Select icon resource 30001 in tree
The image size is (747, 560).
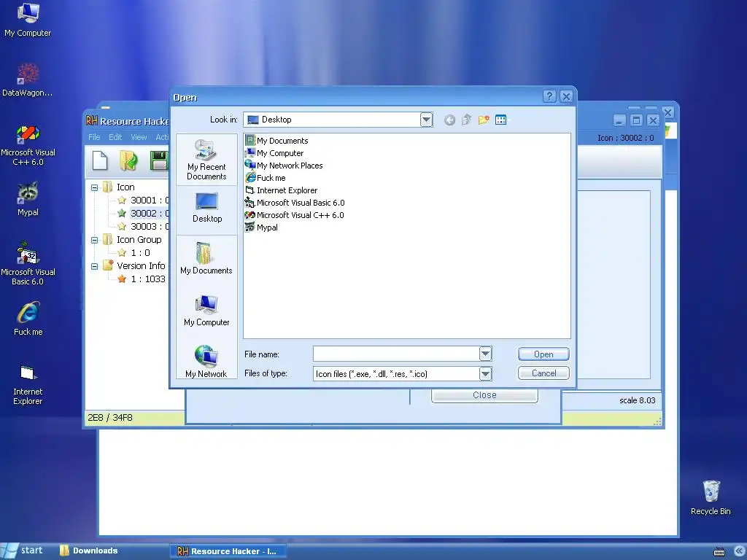coord(143,201)
